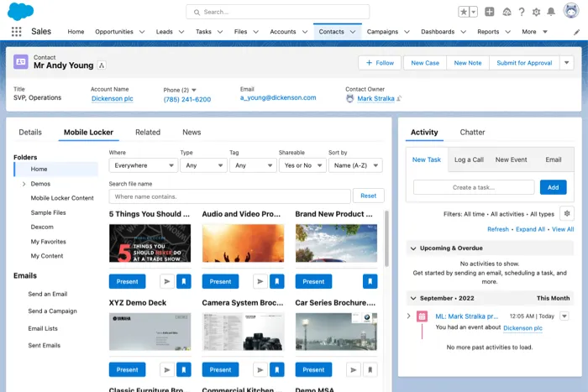Viewport: 588px width, 392px height.
Task: Open the more actions dropdown beside Submit for Approval
Action: coord(567,63)
